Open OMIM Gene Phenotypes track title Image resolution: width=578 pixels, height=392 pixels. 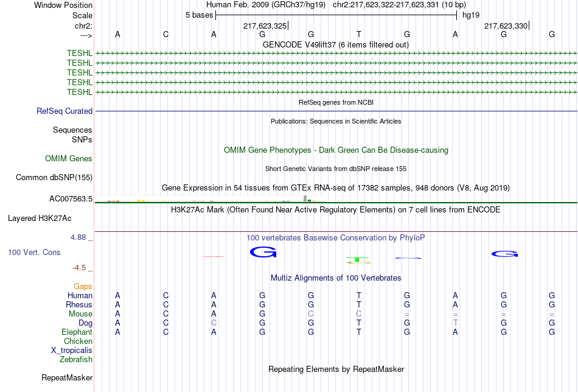click(x=336, y=150)
